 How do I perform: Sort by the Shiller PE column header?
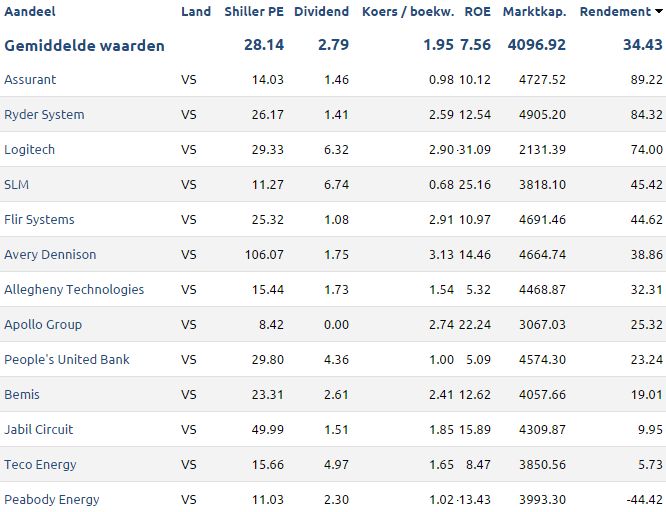pos(254,11)
